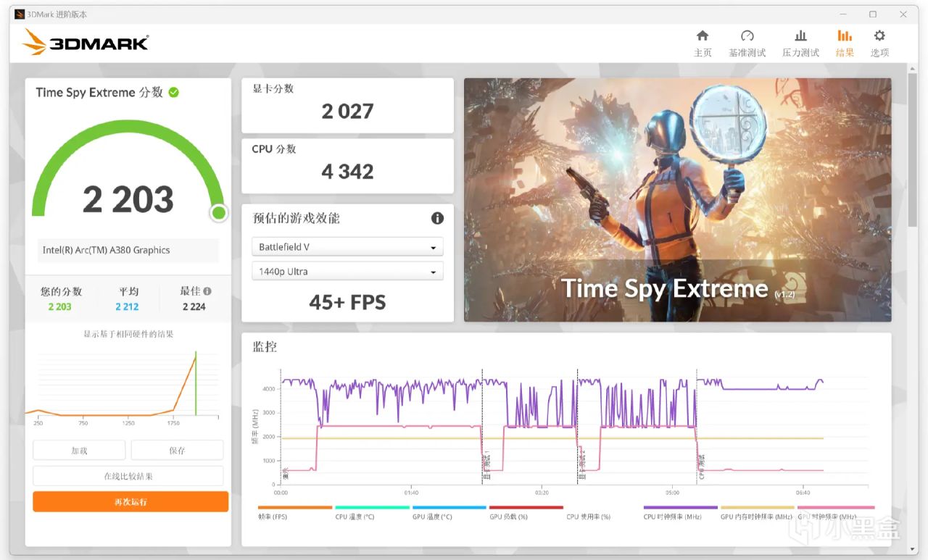Click the green validation checkmark icon
Screen dimensions: 928x560
pos(174,92)
